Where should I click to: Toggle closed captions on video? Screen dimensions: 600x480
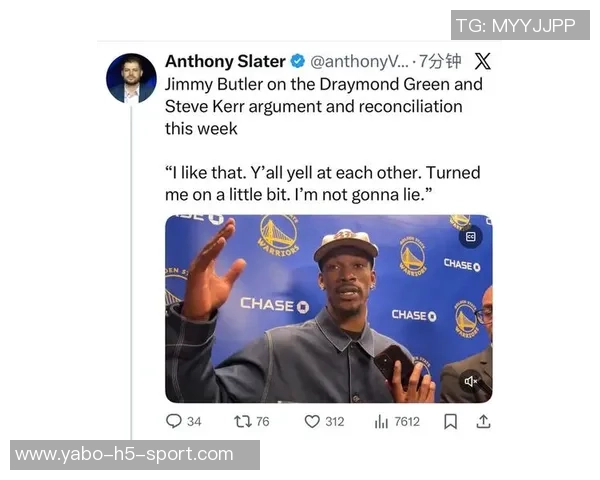coord(470,237)
